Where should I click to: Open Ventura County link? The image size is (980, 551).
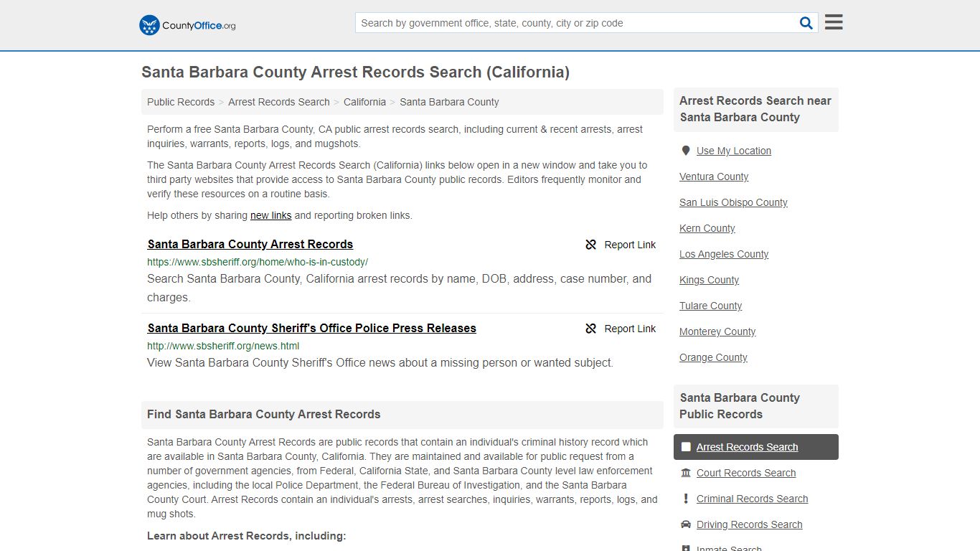714,176
